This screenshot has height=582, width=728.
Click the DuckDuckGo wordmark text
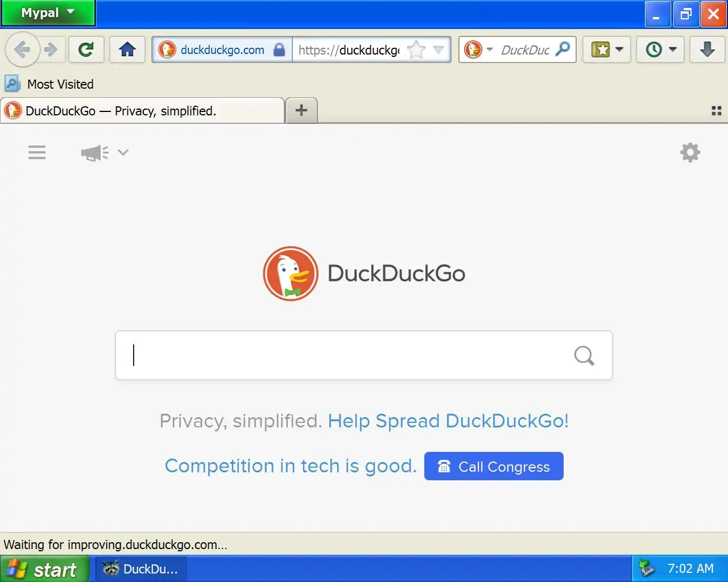[396, 273]
